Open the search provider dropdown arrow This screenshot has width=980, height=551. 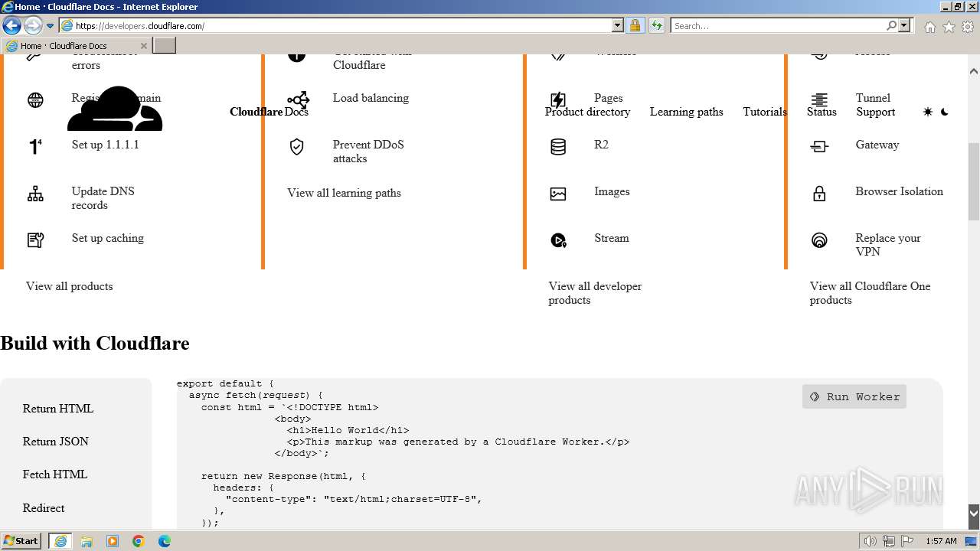point(904,26)
